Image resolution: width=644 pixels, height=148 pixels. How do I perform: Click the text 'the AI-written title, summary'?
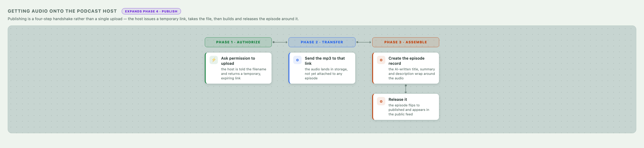tap(412, 69)
